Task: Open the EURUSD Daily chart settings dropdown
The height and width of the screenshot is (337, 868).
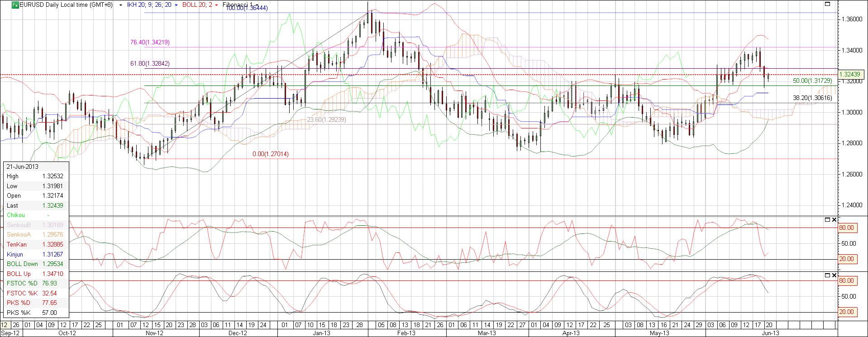Action: (120, 5)
